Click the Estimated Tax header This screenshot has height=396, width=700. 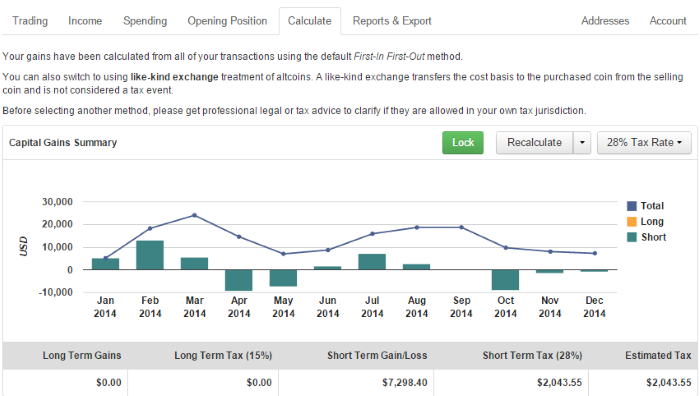pyautogui.click(x=658, y=355)
